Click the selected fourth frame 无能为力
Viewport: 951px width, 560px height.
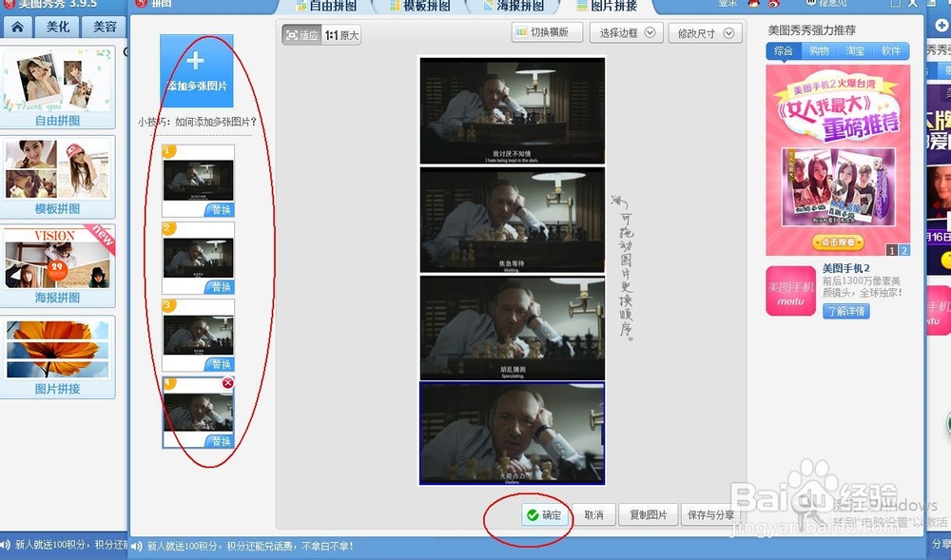pos(512,434)
